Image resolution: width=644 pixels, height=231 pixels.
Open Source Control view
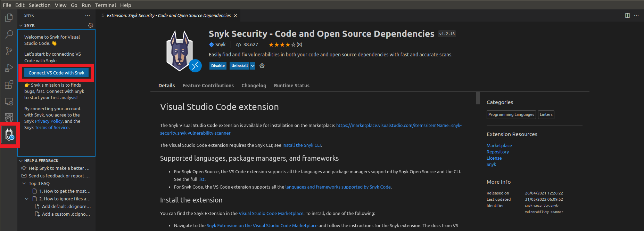point(9,51)
